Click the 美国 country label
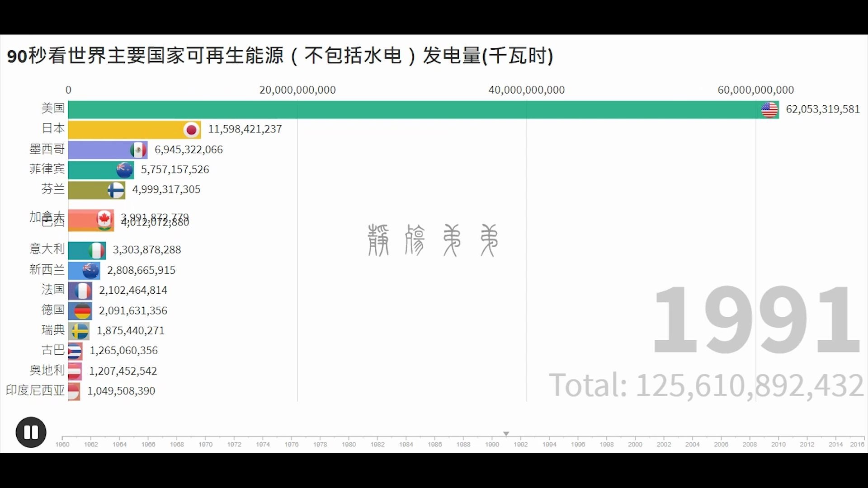The width and height of the screenshot is (868, 488). (53, 108)
